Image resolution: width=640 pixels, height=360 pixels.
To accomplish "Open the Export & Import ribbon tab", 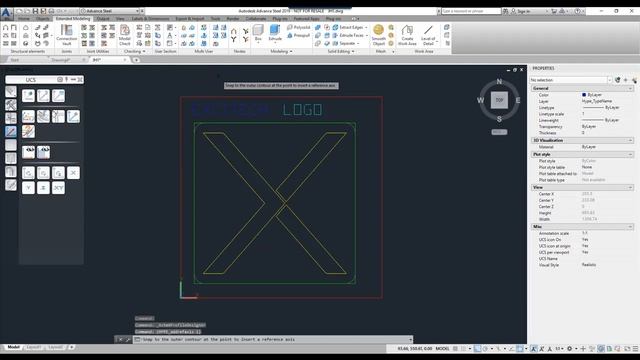I will (x=190, y=19).
